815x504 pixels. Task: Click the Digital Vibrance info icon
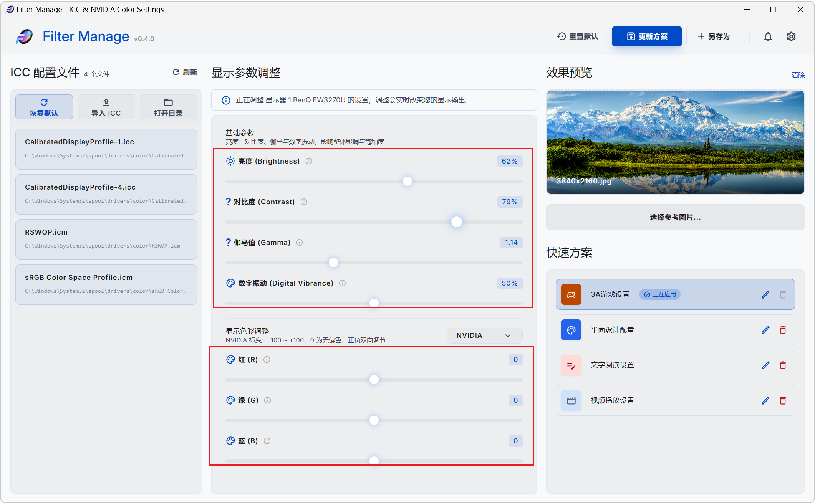pyautogui.click(x=342, y=283)
